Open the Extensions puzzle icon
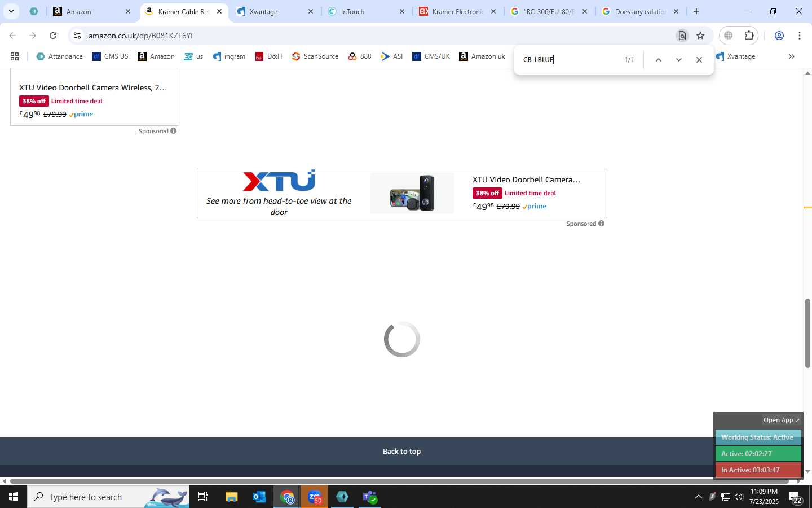Screen dimensions: 812x508 749,36
